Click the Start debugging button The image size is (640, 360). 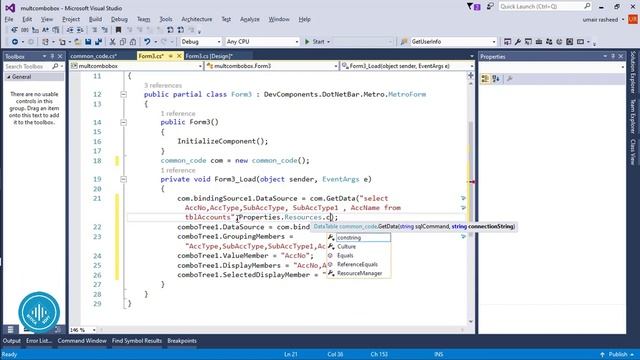click(x=315, y=42)
